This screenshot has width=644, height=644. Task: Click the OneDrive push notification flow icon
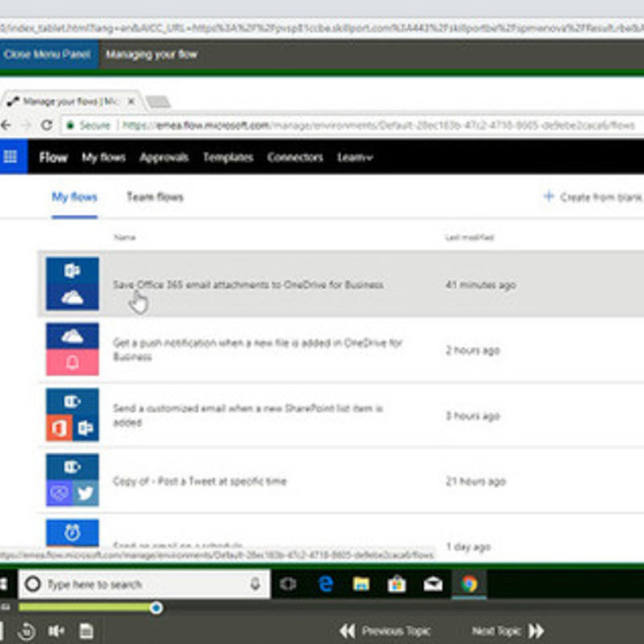[72, 349]
